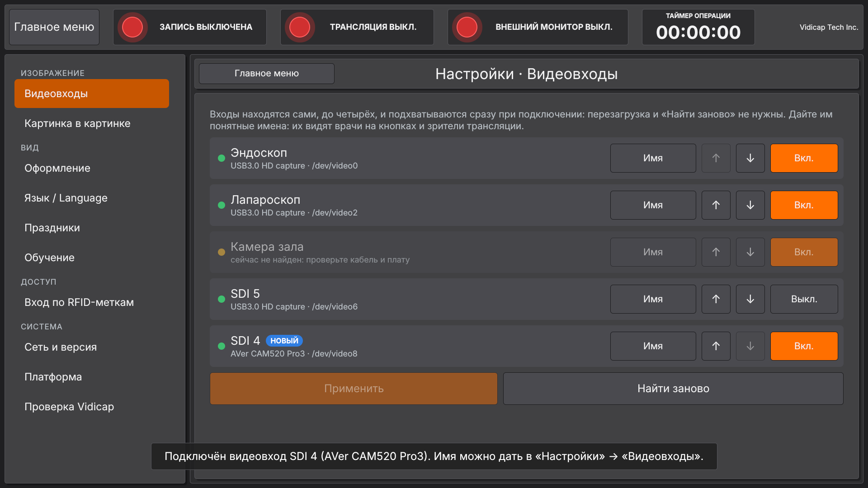This screenshot has width=868, height=488.
Task: Toggle SDI 4 input Вкл. switch
Action: pos(804,346)
